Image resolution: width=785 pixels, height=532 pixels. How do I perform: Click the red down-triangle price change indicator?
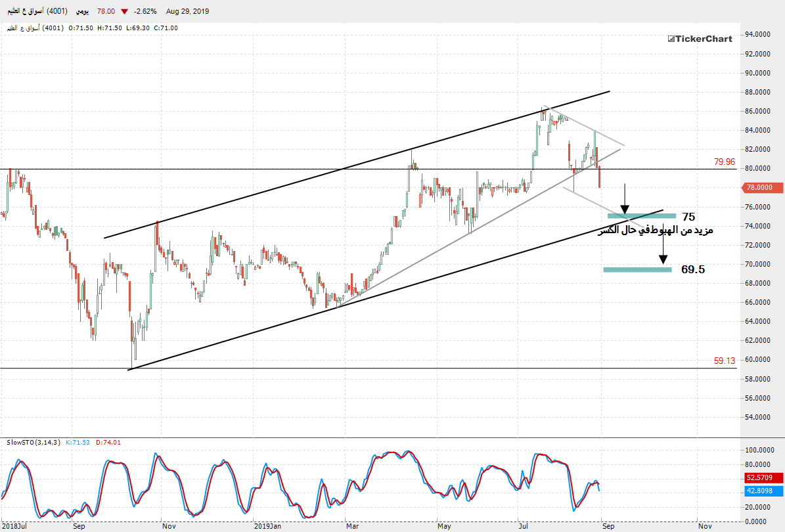point(124,11)
